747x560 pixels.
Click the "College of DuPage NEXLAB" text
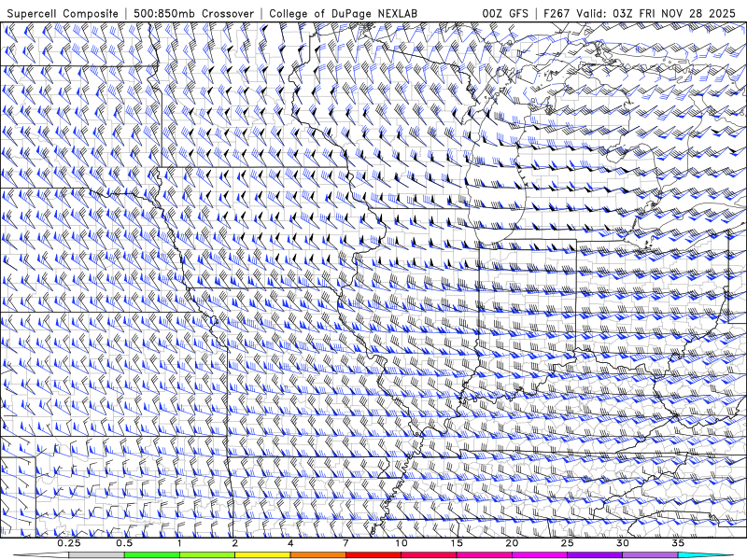(343, 13)
